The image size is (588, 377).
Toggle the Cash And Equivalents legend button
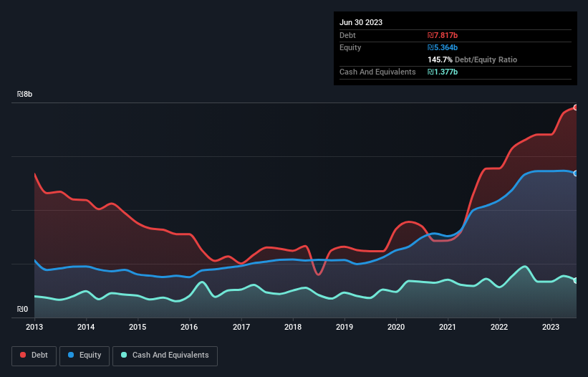coord(165,355)
